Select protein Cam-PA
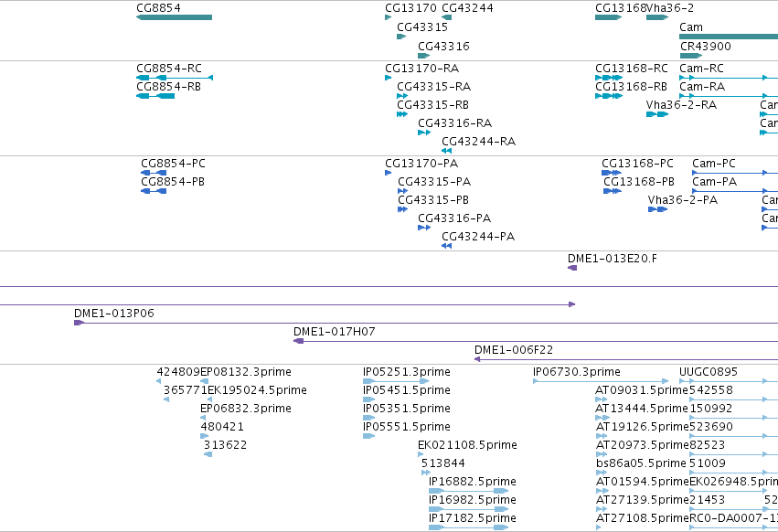Image resolution: width=778 pixels, height=532 pixels. [735, 191]
